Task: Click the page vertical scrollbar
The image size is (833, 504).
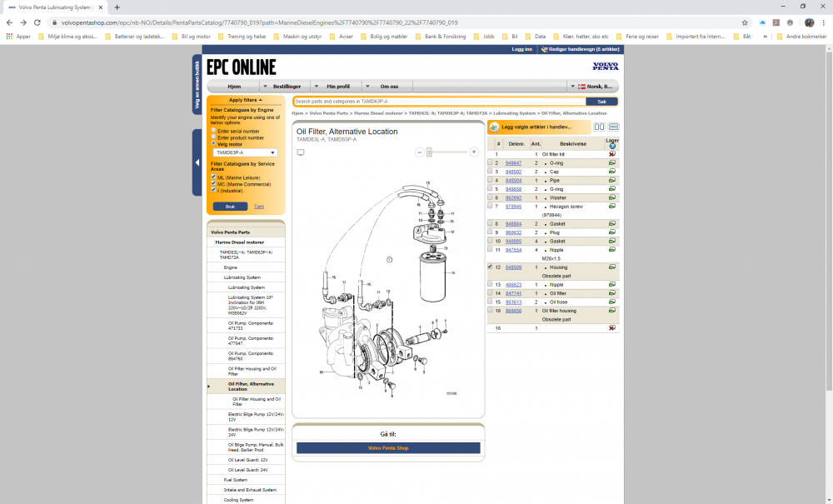Action: tap(830, 221)
